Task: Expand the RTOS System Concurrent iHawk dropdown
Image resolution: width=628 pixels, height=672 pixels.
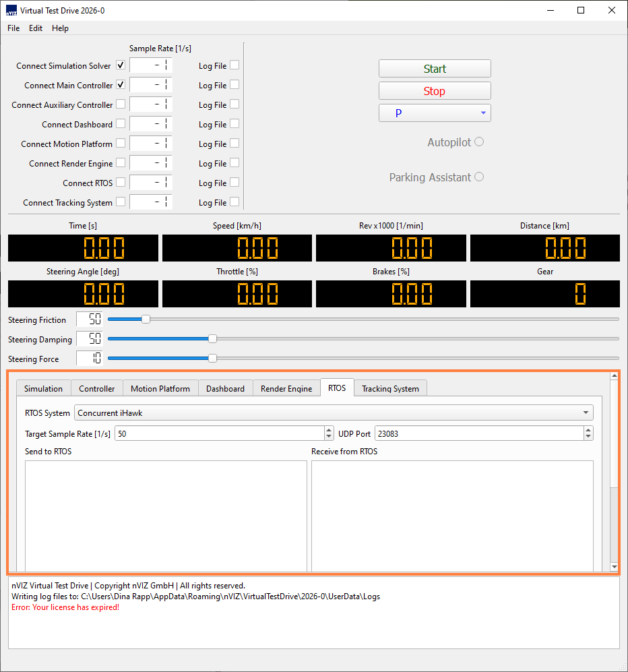Action: (334, 413)
